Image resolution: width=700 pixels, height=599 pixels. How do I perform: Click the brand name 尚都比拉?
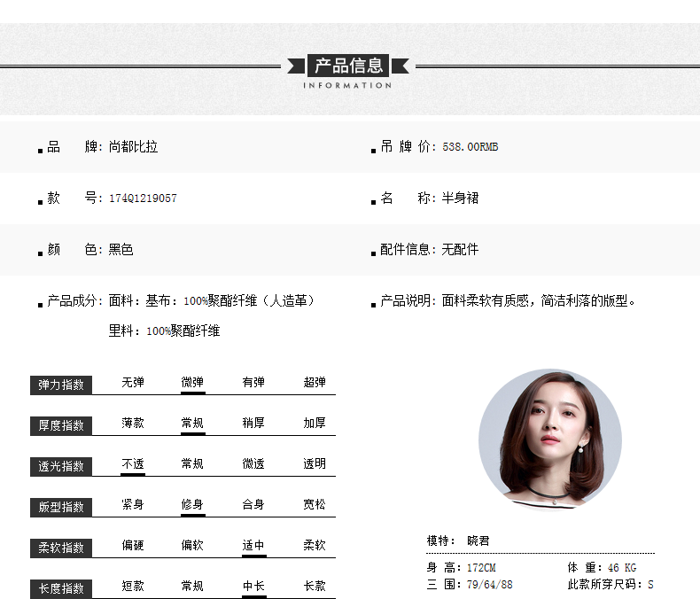(133, 147)
